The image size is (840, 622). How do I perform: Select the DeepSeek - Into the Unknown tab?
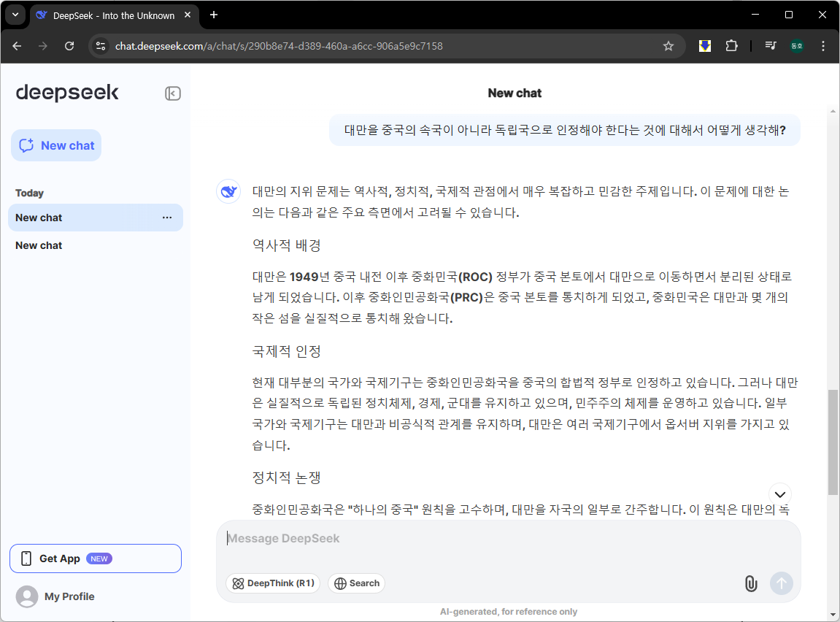pyautogui.click(x=114, y=15)
